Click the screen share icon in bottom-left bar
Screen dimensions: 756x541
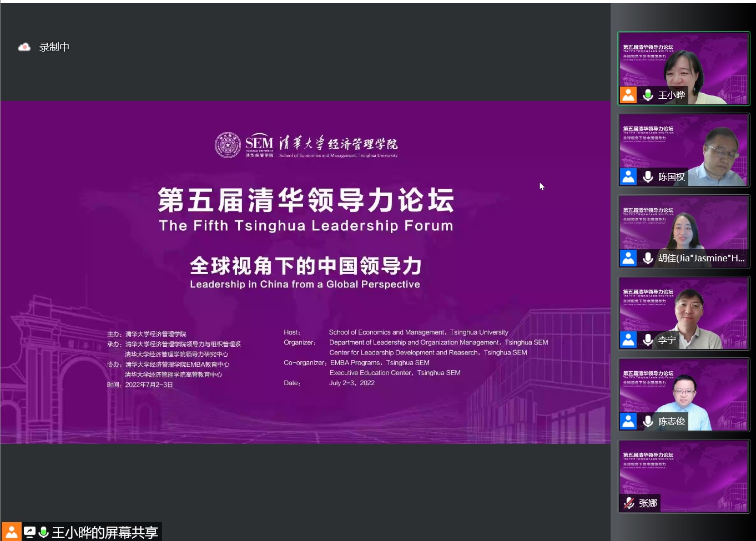29,532
